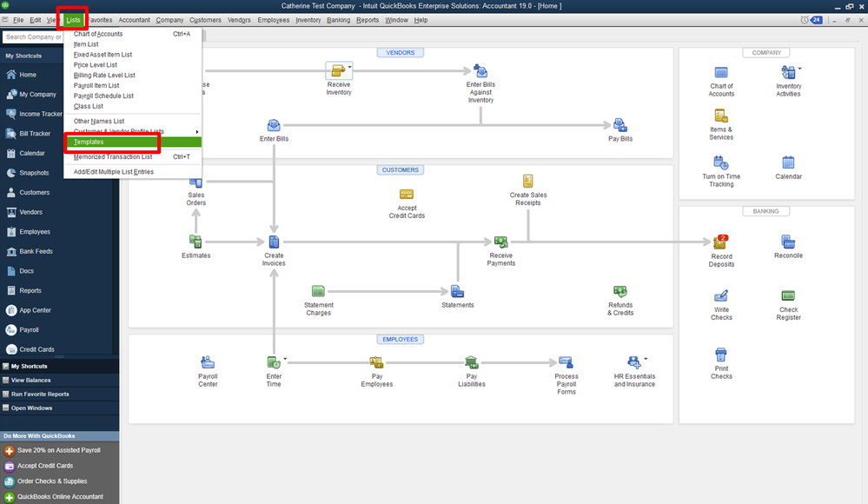Open Items & Services icon
868x504 pixels.
coord(721,116)
